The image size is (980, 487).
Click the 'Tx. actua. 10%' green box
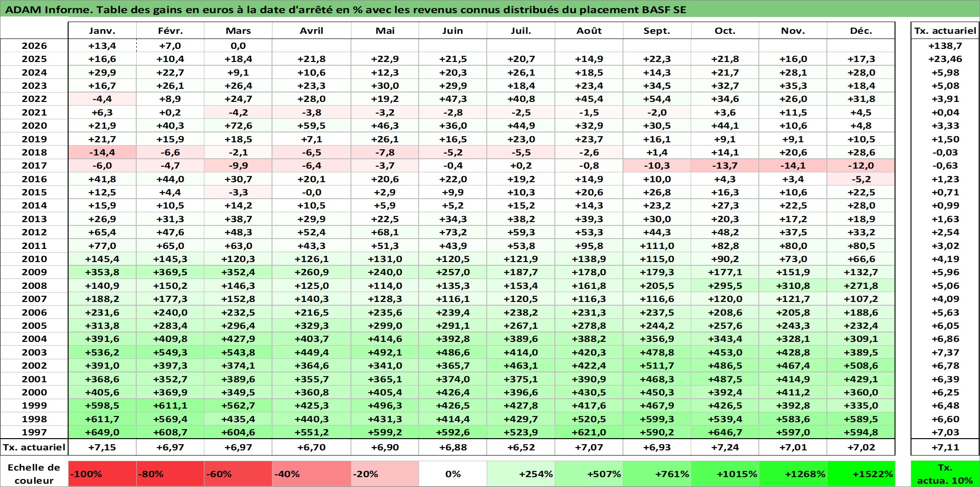click(945, 474)
